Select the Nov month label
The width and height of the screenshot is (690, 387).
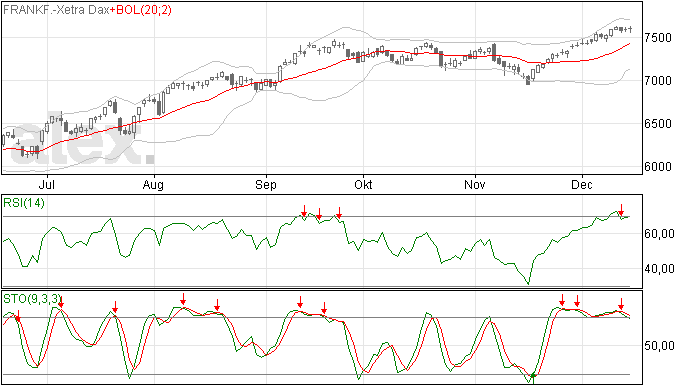[475, 184]
